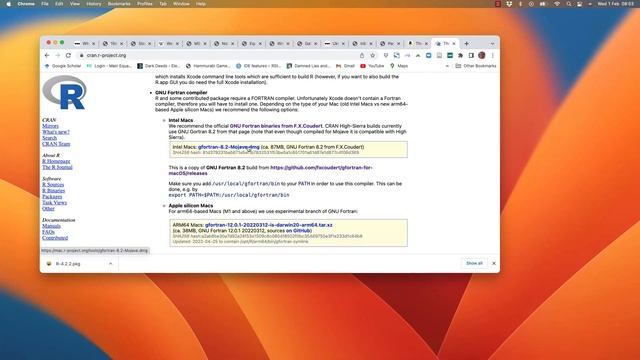
Task: Click the browser forward arrow
Action: click(x=58, y=56)
